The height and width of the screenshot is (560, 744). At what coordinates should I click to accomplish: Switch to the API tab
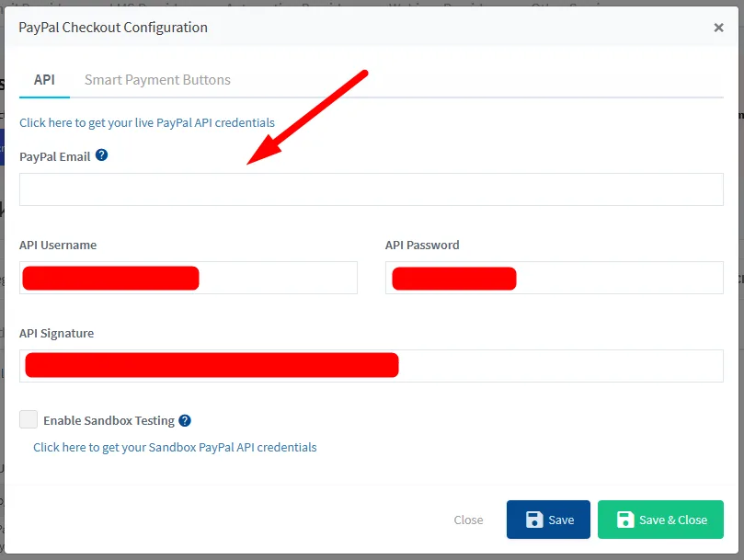click(x=44, y=80)
